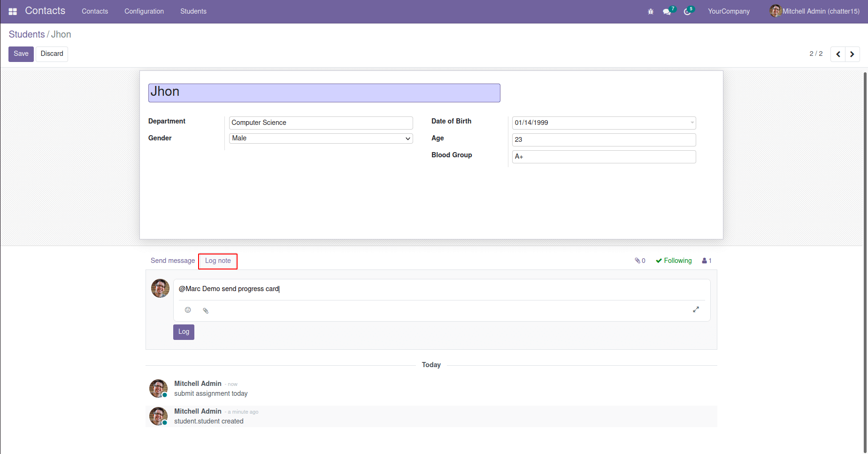The height and width of the screenshot is (454, 868).
Task: Click the paperclip attach file icon
Action: (206, 310)
